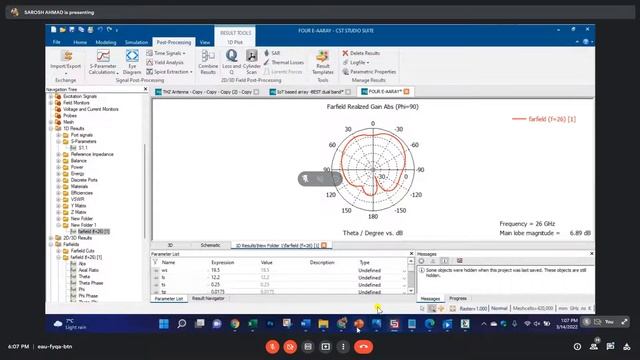Select Theta Phase farfield item
Viewport: 640px width, 360px height.
click(91, 283)
